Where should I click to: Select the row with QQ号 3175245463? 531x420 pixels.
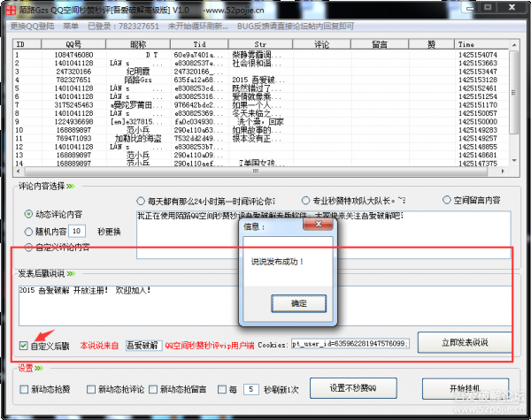pyautogui.click(x=260, y=105)
